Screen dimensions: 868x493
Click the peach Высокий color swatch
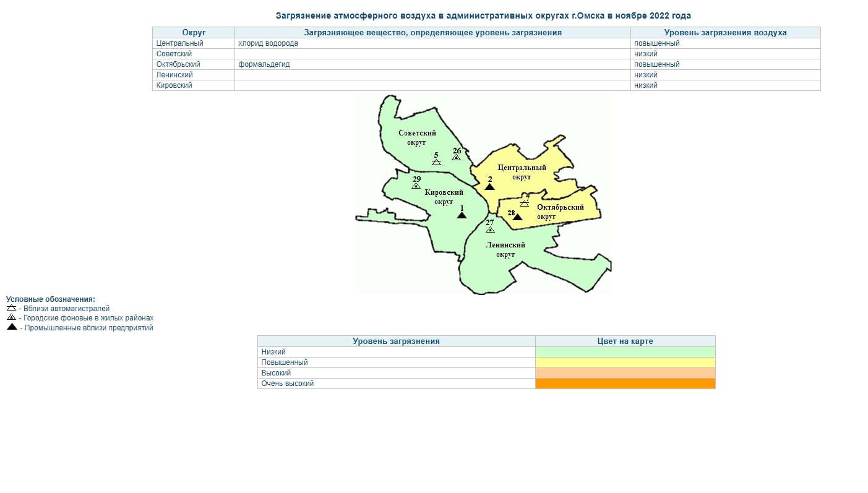pyautogui.click(x=625, y=373)
